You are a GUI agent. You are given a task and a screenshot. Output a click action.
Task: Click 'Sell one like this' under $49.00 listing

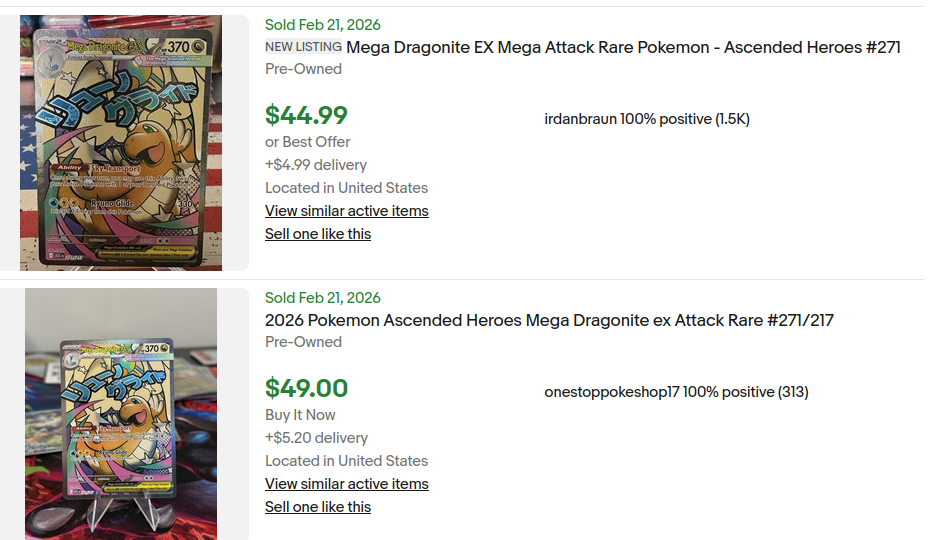pos(317,507)
